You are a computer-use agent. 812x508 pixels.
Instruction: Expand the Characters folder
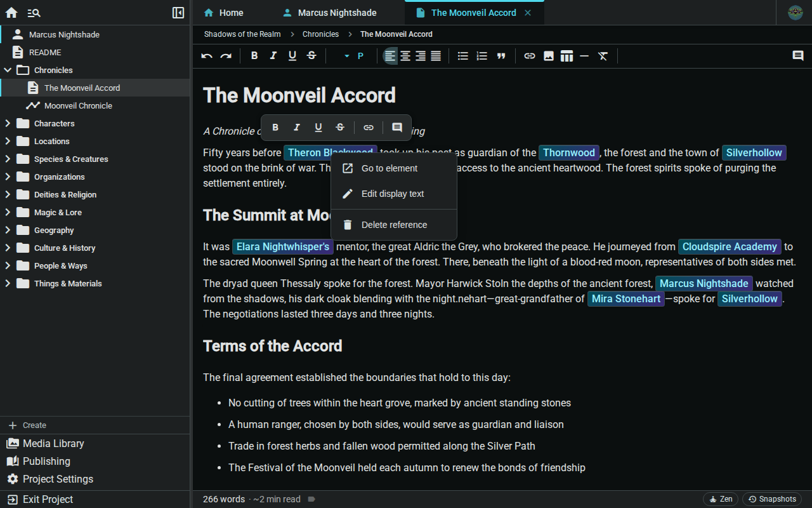[8, 123]
